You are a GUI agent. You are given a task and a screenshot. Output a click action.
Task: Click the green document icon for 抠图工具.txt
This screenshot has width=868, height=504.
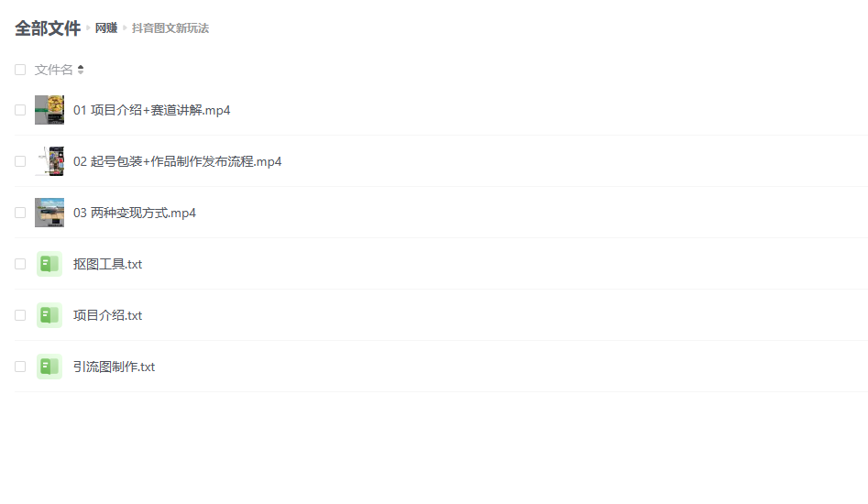[49, 264]
